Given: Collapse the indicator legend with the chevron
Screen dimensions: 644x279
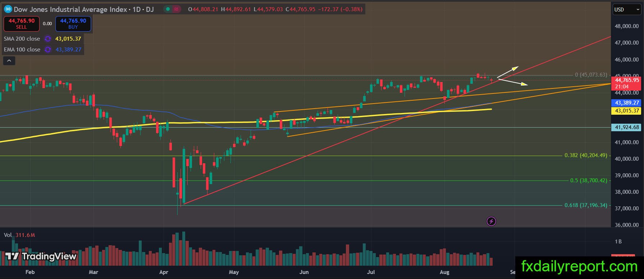Looking at the screenshot, I should (9, 61).
